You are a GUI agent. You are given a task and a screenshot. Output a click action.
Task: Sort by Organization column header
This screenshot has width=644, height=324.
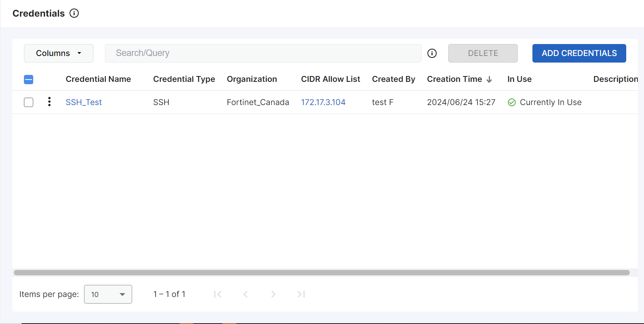pyautogui.click(x=252, y=79)
